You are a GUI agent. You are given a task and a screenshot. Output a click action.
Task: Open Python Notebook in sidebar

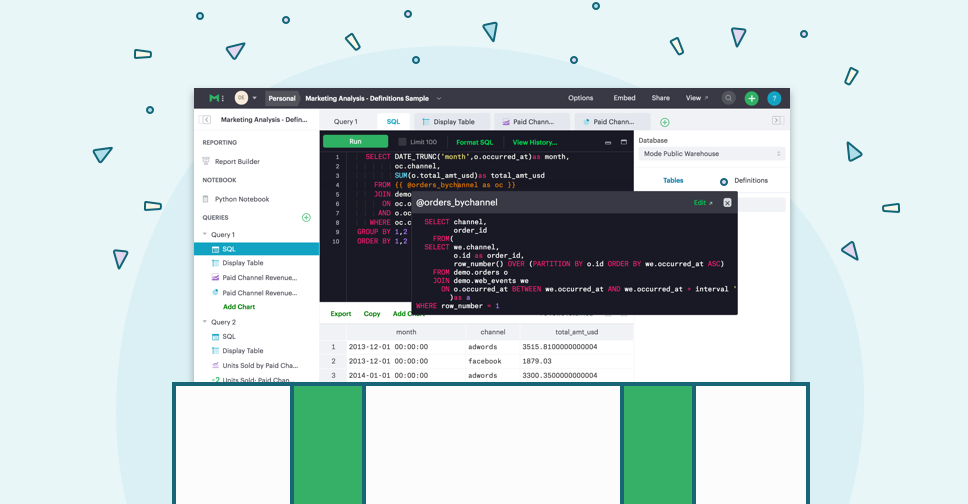[242, 200]
